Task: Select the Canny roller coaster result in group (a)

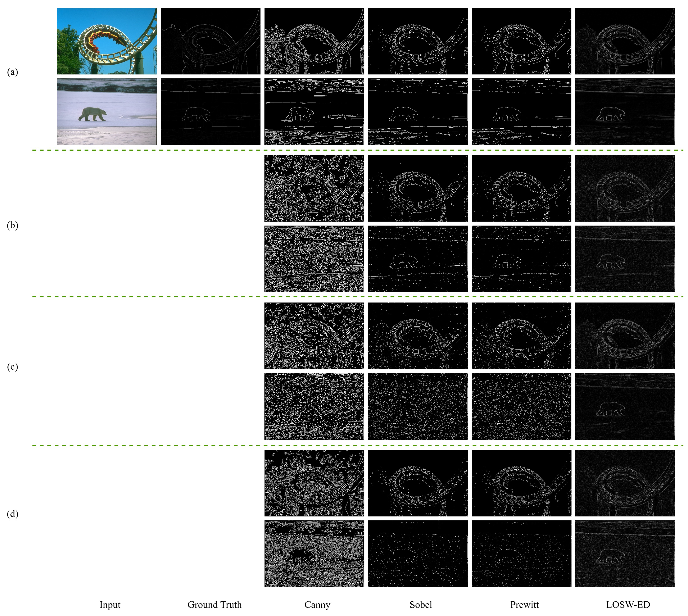Action: (x=314, y=41)
